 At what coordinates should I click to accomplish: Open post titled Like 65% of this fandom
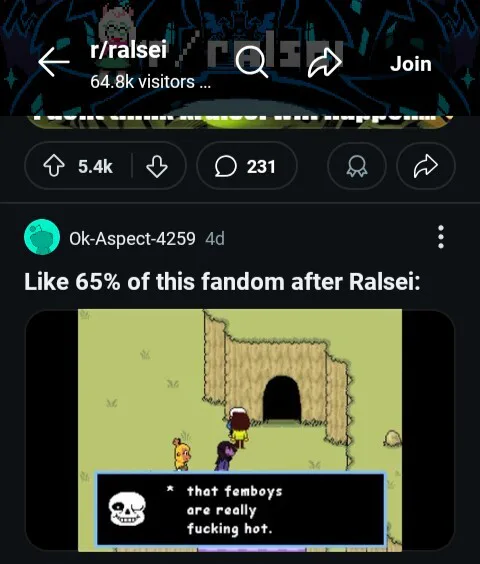222,281
